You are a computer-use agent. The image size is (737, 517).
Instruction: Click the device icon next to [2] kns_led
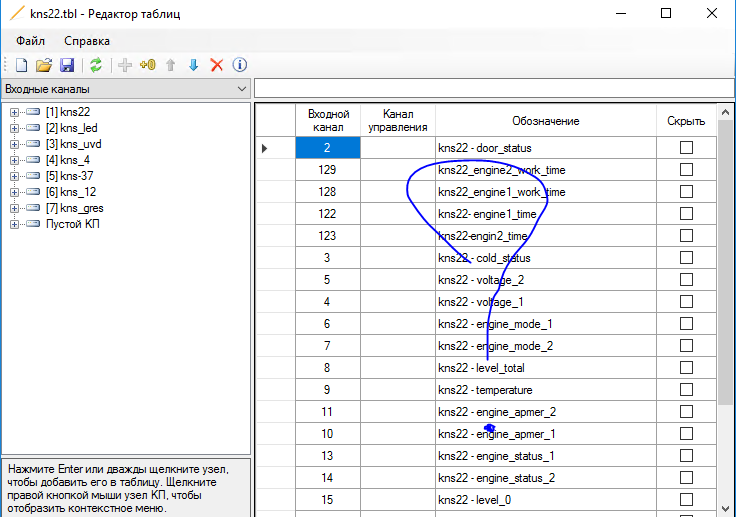point(33,128)
